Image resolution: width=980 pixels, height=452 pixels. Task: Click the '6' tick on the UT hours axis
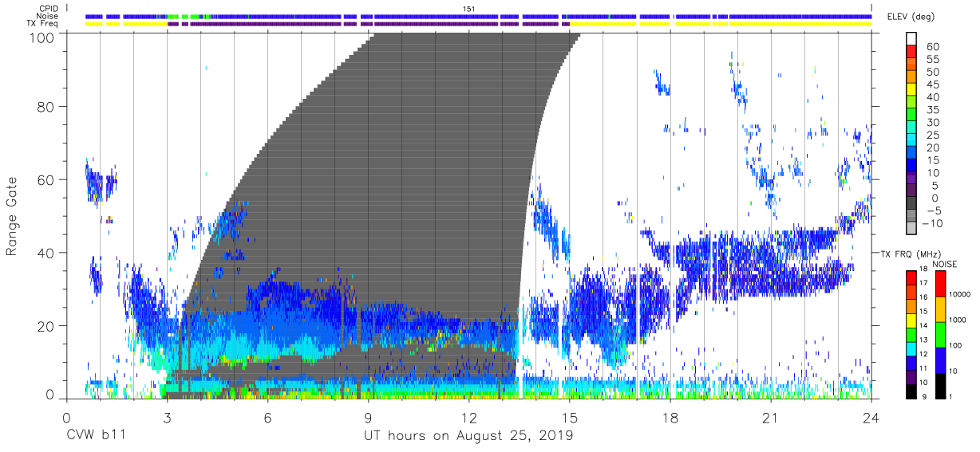coord(267,418)
